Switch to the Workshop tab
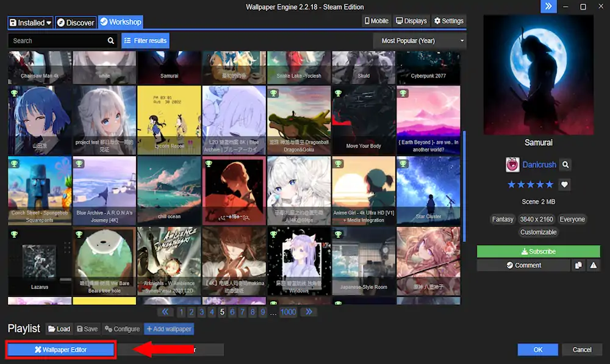The width and height of the screenshot is (610, 364). coord(121,22)
